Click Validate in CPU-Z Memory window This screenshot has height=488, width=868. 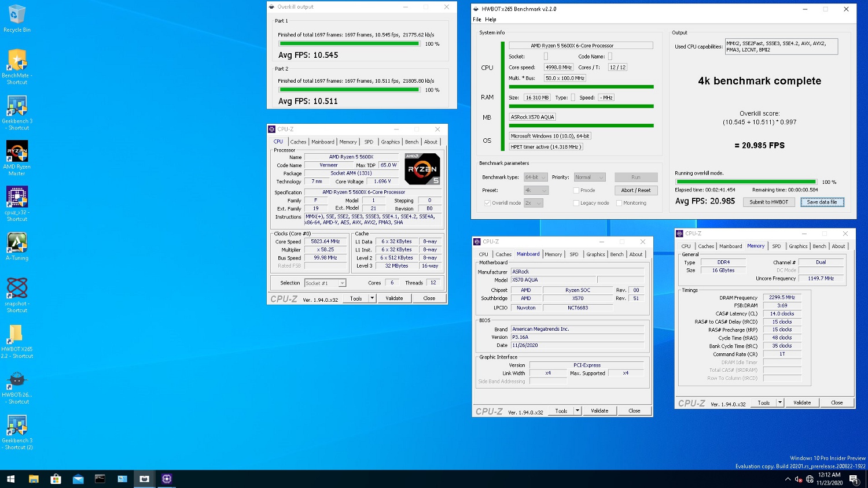[x=802, y=403]
